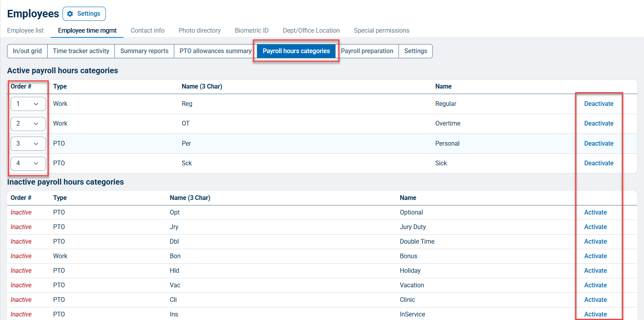
Task: Activate the Vacation payroll category
Action: point(596,285)
